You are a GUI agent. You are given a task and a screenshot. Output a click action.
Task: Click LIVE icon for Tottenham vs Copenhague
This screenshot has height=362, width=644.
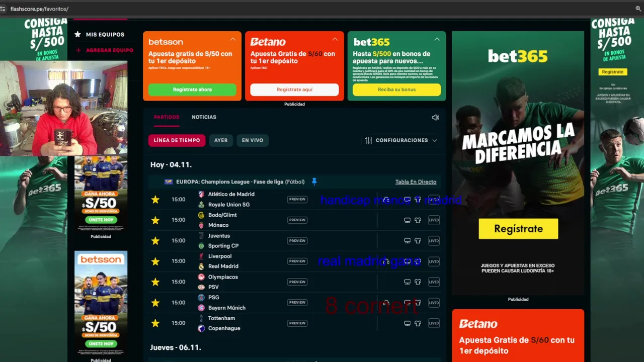[x=434, y=323]
